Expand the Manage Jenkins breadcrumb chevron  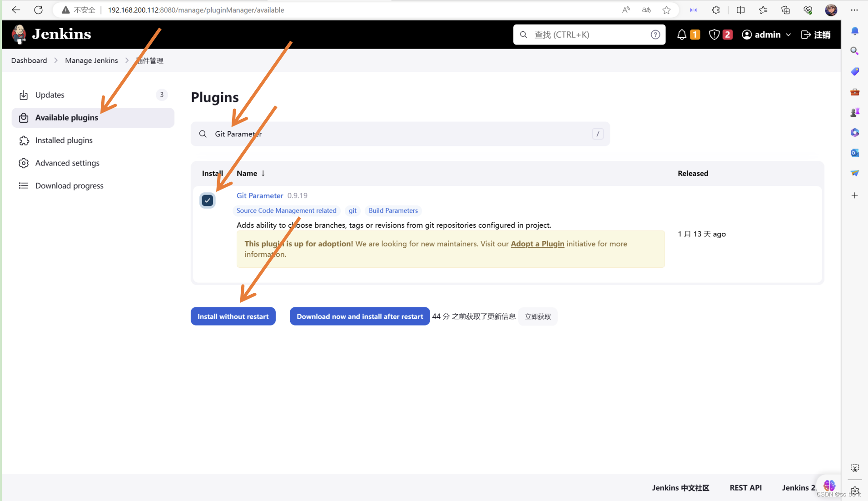pyautogui.click(x=127, y=60)
